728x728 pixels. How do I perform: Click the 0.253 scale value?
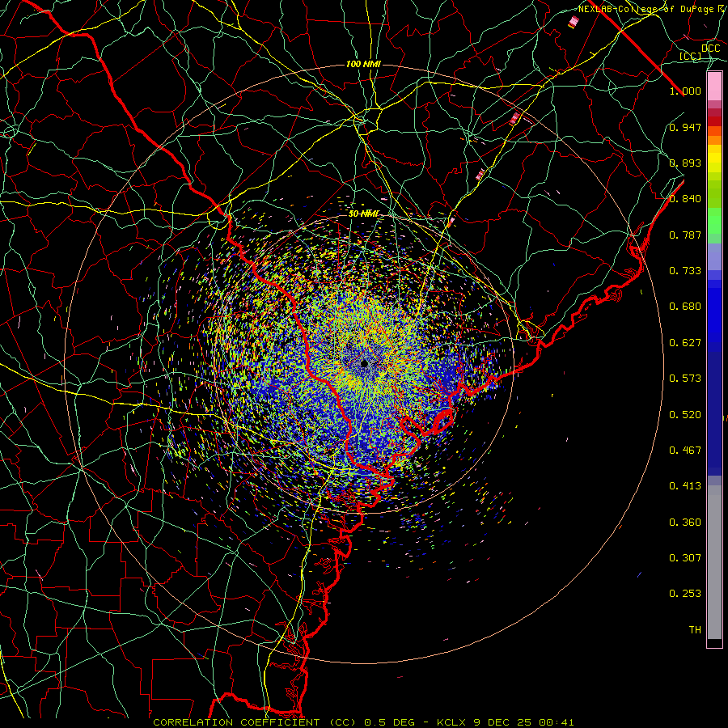685,594
